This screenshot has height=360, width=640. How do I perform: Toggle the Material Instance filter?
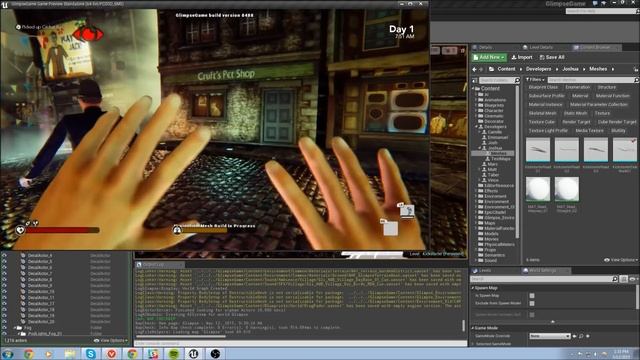tap(545, 104)
